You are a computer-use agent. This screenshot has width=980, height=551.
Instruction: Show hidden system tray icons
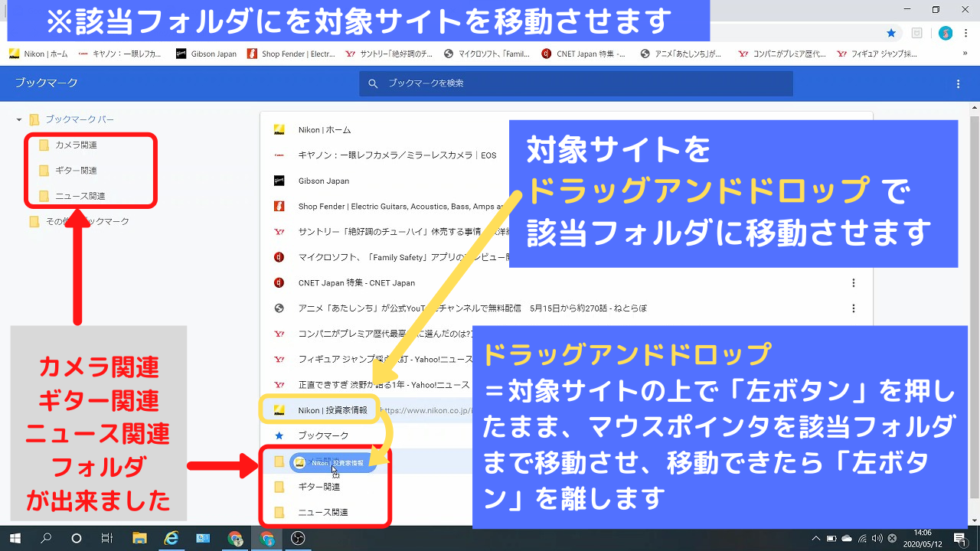816,538
